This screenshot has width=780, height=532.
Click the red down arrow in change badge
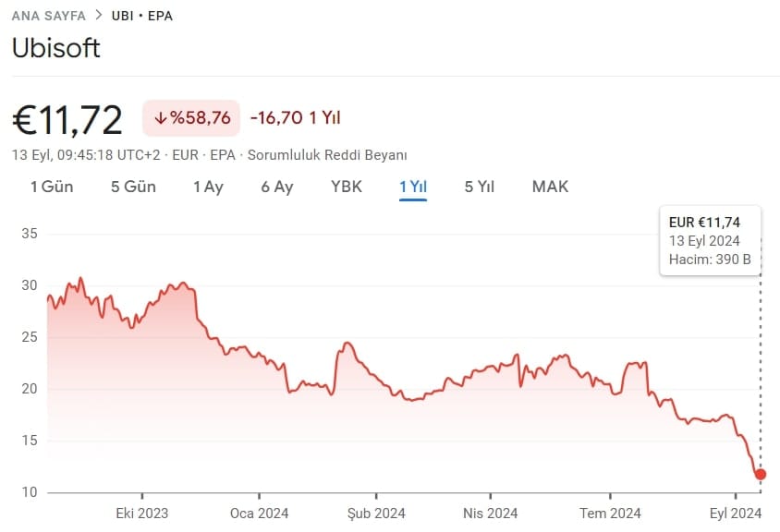point(160,118)
